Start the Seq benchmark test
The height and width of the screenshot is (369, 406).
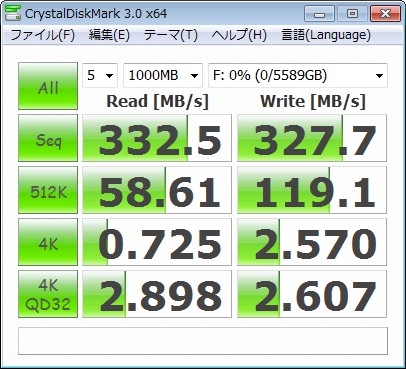pos(48,138)
